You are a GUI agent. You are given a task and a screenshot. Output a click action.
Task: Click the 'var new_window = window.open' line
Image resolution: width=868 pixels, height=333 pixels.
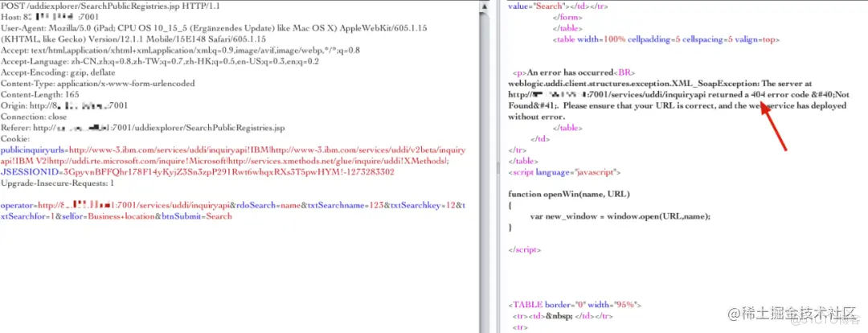(x=620, y=216)
